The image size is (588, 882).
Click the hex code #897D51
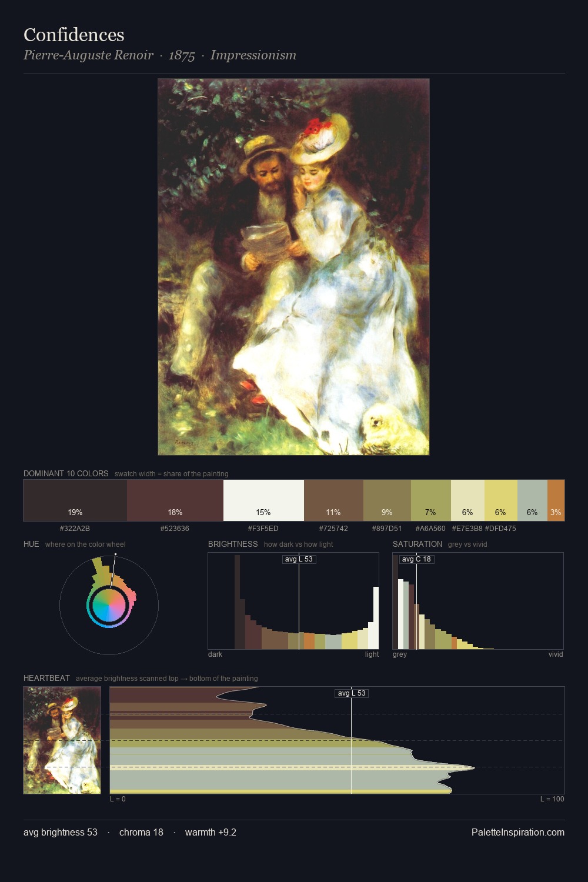(387, 529)
